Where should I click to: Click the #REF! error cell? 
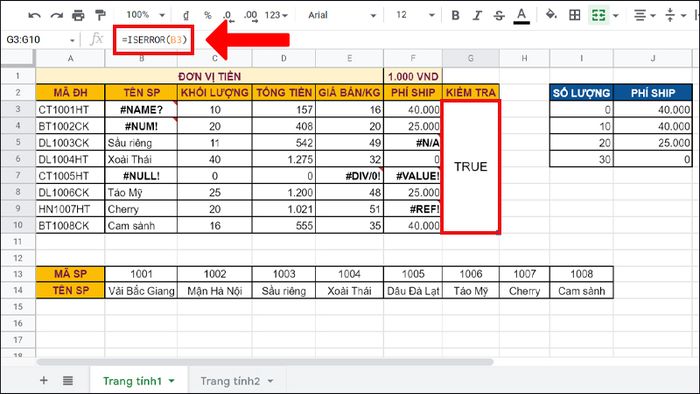click(x=413, y=209)
